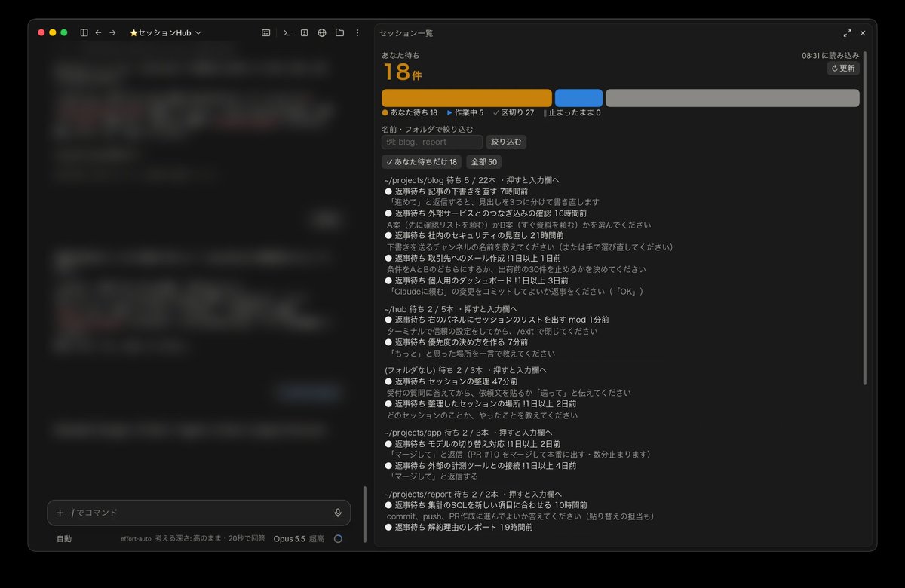This screenshot has width=905, height=588.
Task: Open the Opus 5.5 model selector
Action: 289,539
